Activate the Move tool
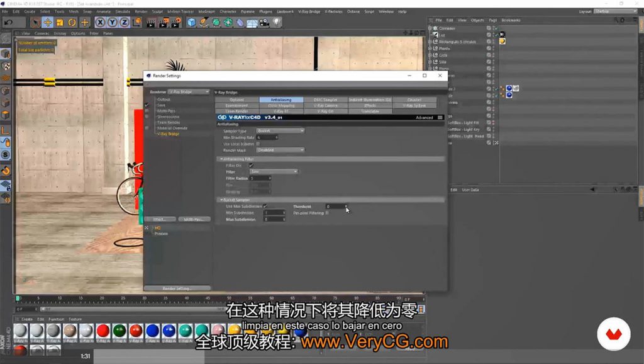This screenshot has height=364, width=644. click(x=48, y=22)
